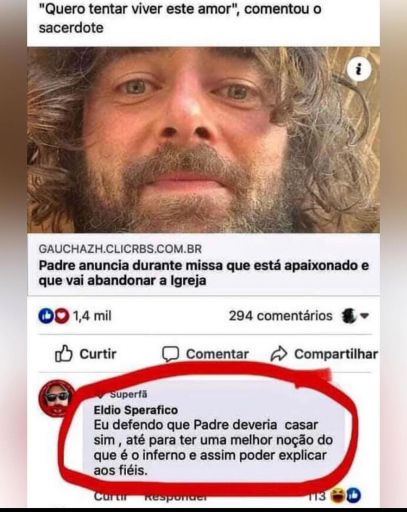407x512 pixels.
Task: Click the comment's 113 reactions count
Action: (x=316, y=496)
